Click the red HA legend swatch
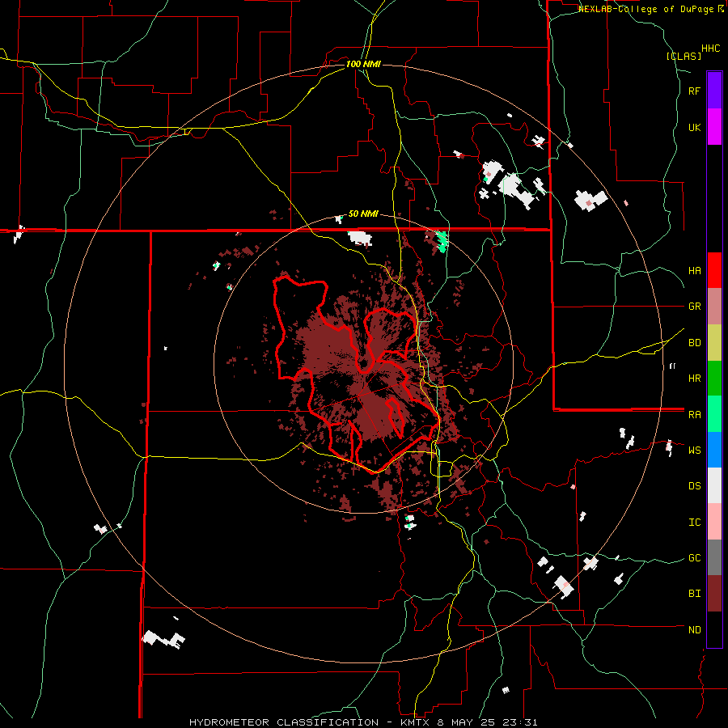Image resolution: width=728 pixels, height=728 pixels. pos(714,270)
